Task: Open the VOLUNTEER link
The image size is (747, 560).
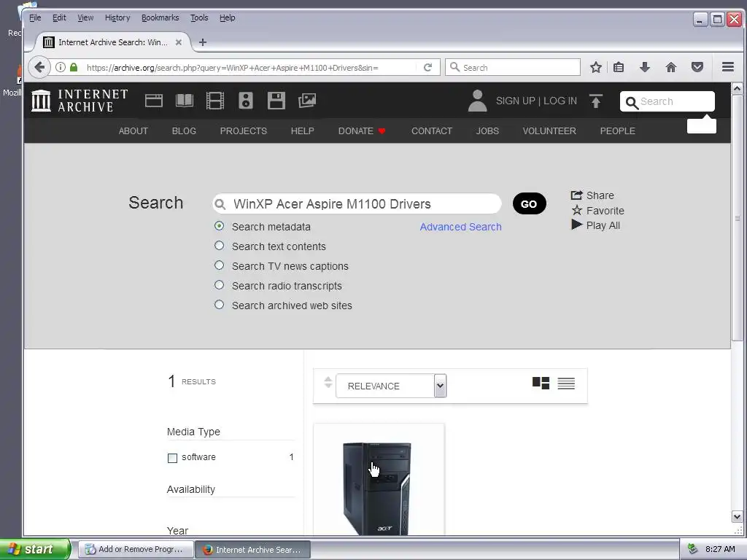Action: (549, 131)
